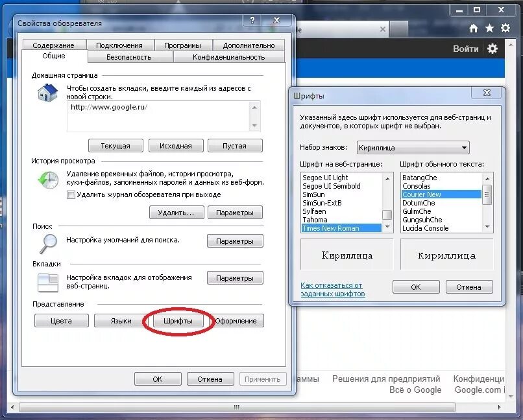Click down arrow of home page URL box scrollbar
523x420 pixels.
[254, 126]
